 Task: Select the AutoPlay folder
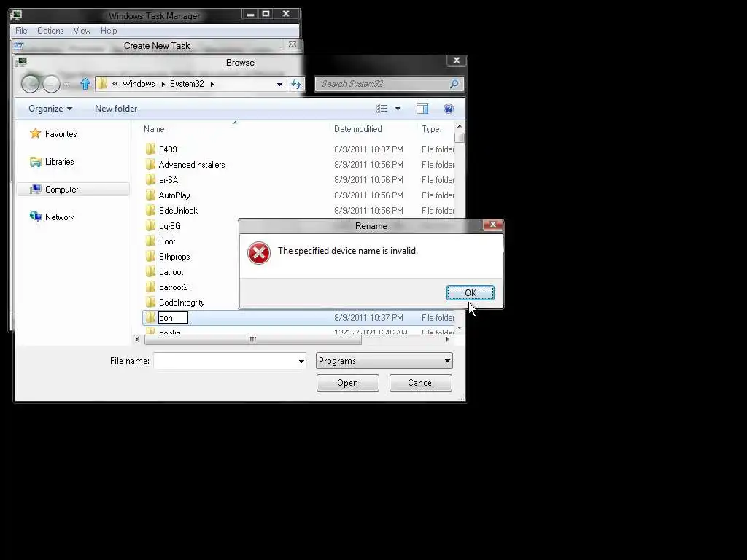click(x=174, y=195)
